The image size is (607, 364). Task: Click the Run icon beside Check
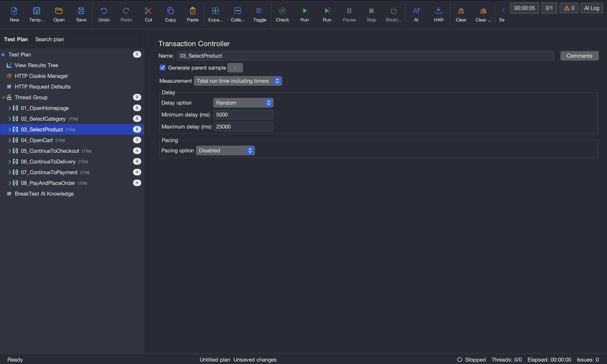click(x=305, y=11)
